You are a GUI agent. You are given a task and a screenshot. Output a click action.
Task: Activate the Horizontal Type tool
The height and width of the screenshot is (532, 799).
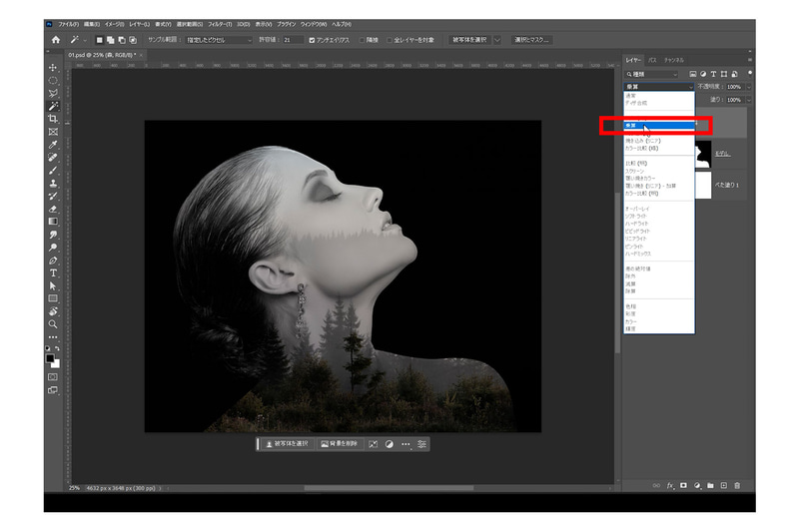53,272
